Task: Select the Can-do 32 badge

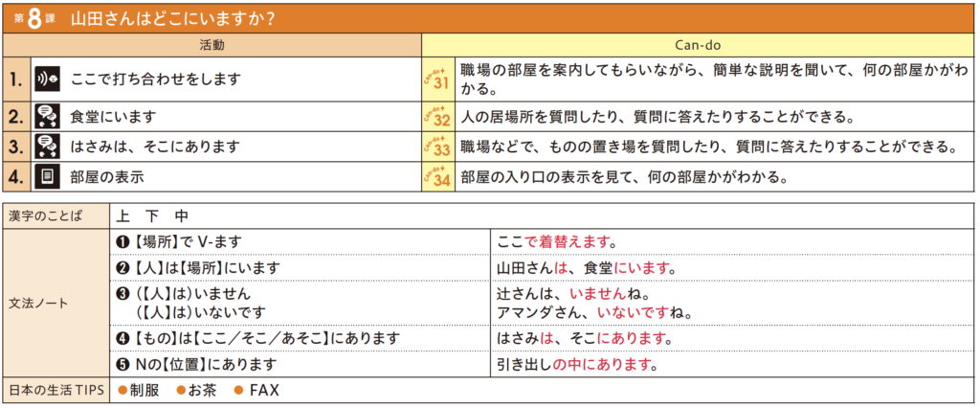Action: [x=438, y=117]
